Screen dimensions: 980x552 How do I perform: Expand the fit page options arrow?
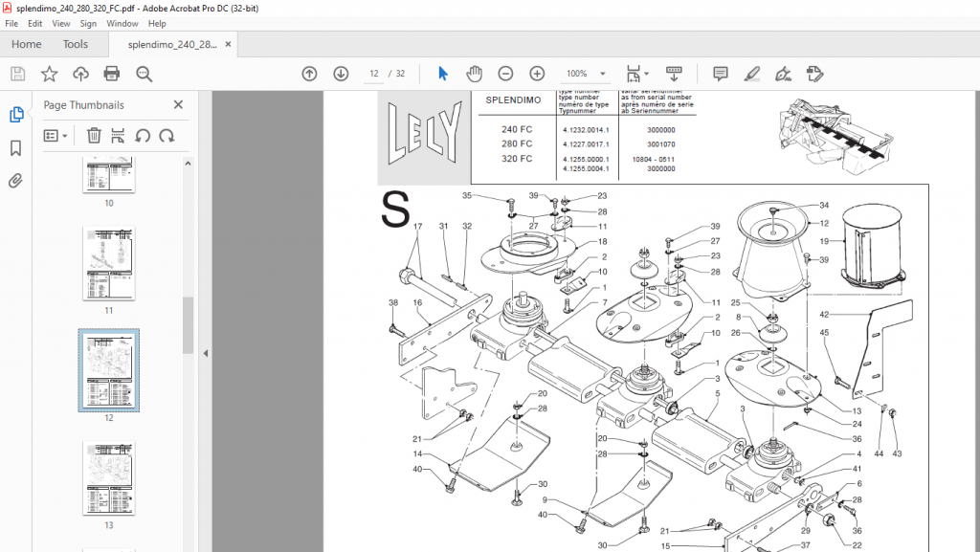pyautogui.click(x=646, y=74)
